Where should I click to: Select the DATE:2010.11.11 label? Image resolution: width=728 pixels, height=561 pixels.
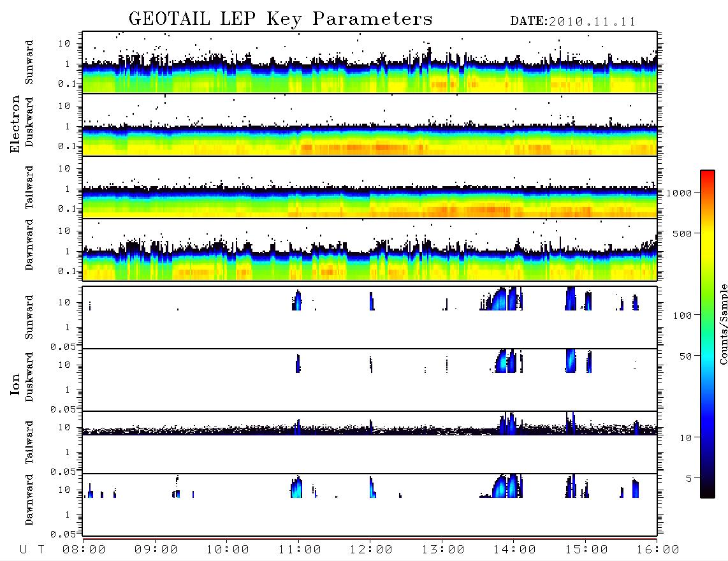573,22
